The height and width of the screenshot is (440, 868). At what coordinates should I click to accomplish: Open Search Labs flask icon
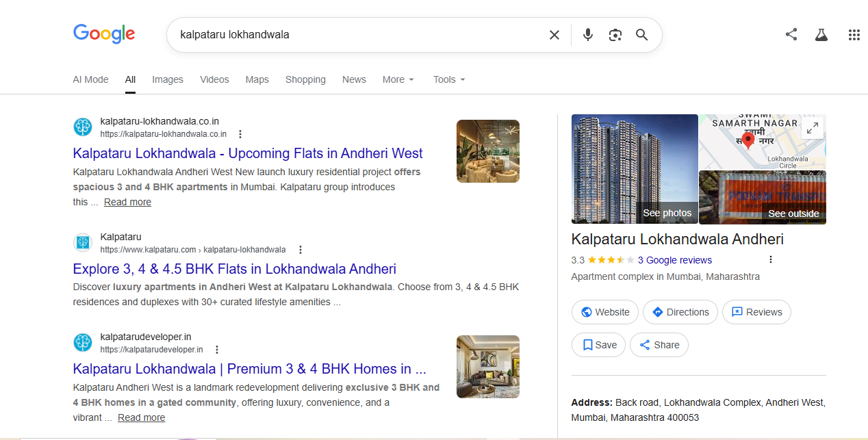coord(821,35)
